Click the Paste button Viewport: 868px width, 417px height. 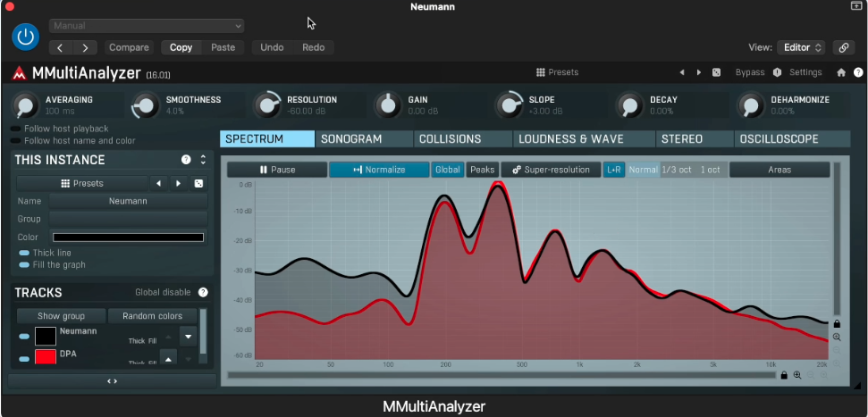pos(223,47)
